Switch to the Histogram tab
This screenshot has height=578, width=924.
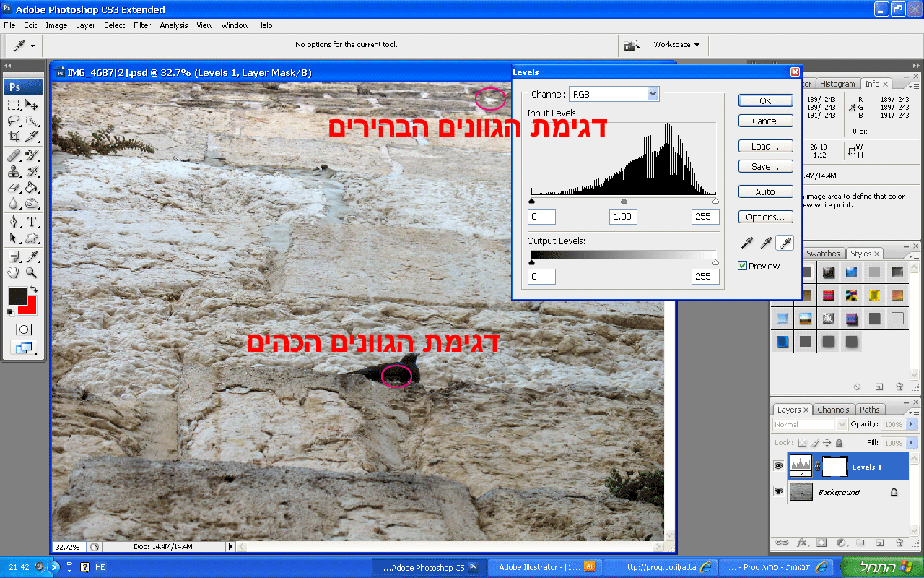point(838,84)
